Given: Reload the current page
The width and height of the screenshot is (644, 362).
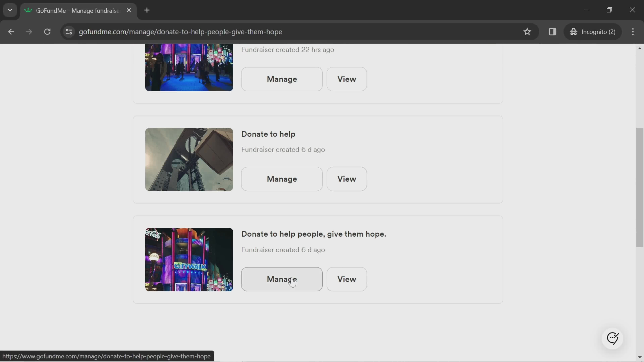Looking at the screenshot, I should click(47, 32).
